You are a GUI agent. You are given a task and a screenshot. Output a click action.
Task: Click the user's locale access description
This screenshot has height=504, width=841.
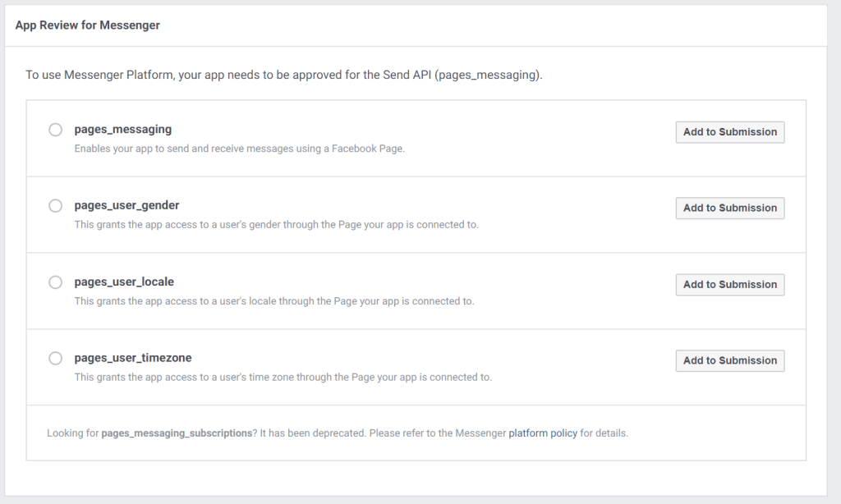(273, 301)
